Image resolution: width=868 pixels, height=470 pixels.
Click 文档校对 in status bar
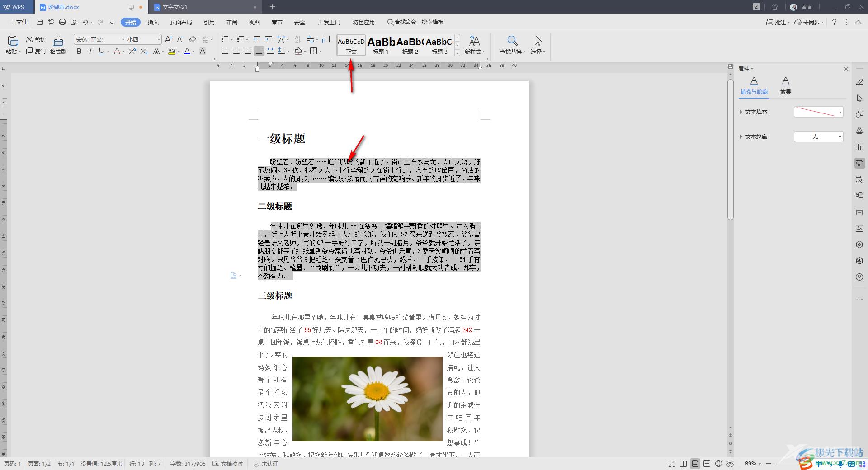pyautogui.click(x=228, y=464)
